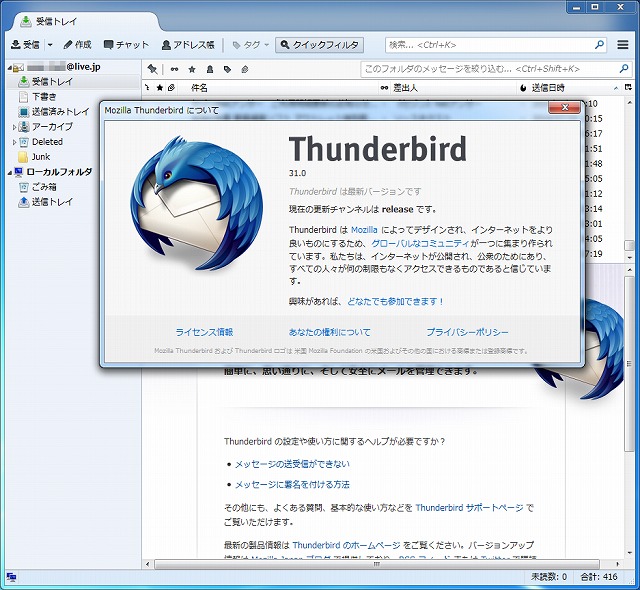Select the ごみ箱 trash folder
640x590 pixels.
coord(38,187)
